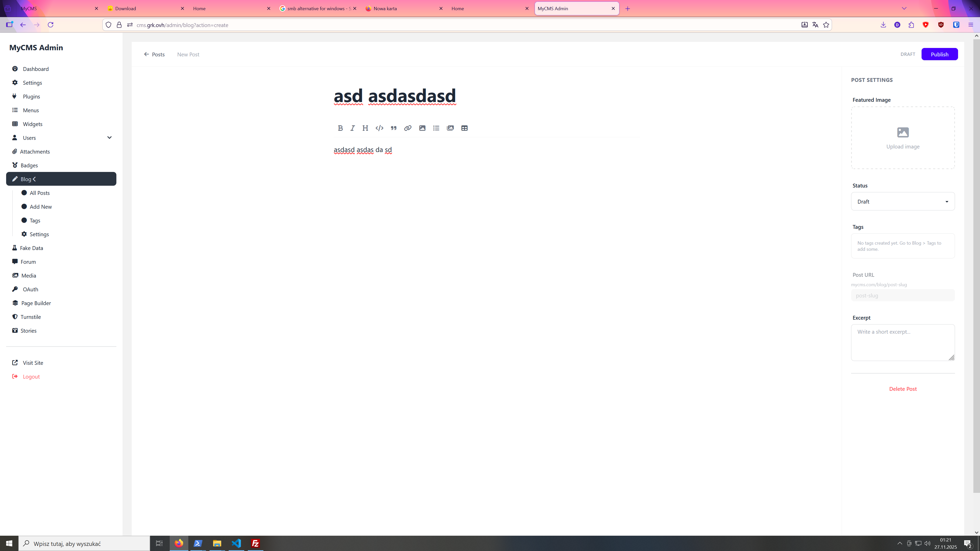Switch to the Download browser tab
This screenshot has height=551, width=980.
click(x=144, y=8)
